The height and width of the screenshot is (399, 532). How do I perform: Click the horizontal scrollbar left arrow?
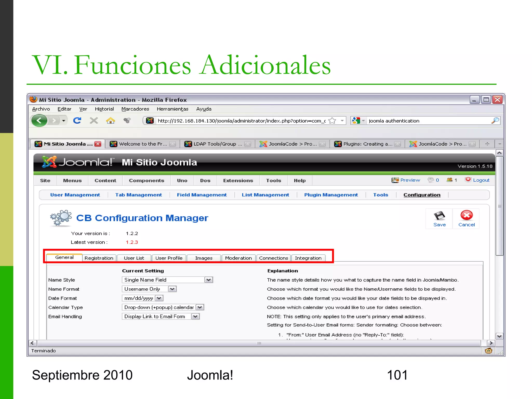tap(32, 343)
